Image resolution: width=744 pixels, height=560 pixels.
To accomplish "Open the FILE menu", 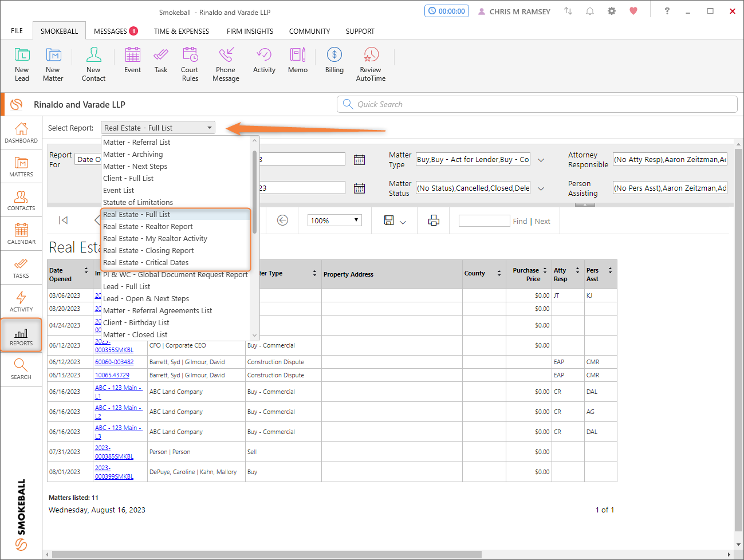I will click(x=17, y=31).
